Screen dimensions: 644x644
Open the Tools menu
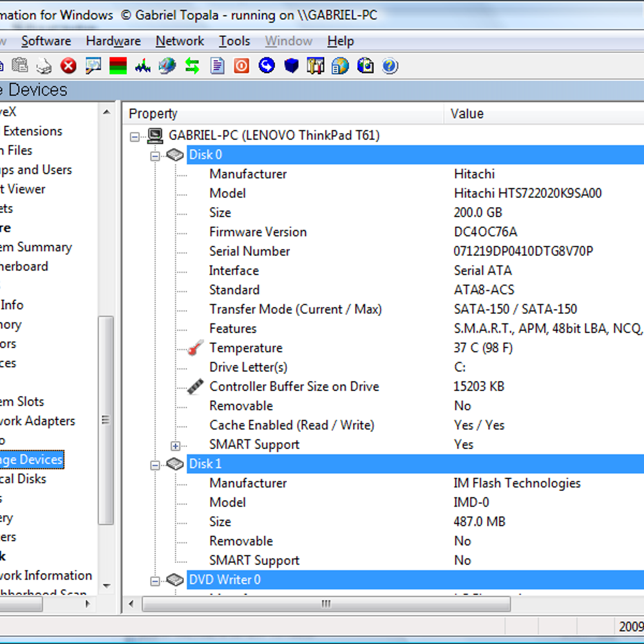[x=234, y=41]
